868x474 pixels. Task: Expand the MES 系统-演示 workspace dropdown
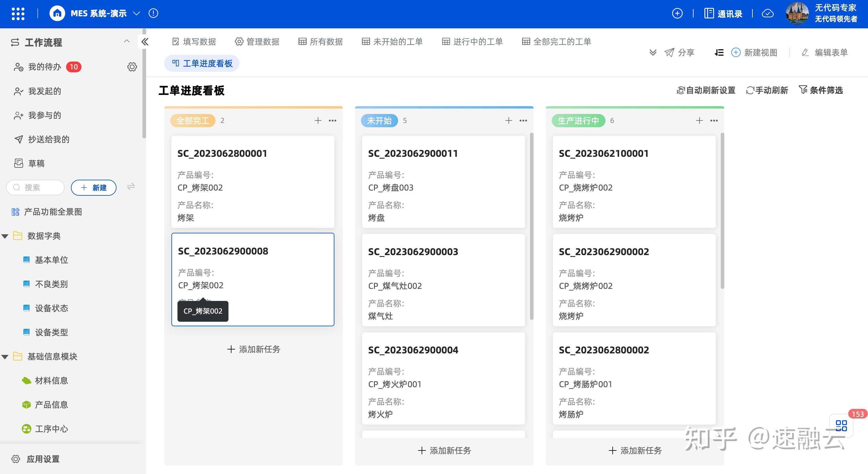coord(136,14)
